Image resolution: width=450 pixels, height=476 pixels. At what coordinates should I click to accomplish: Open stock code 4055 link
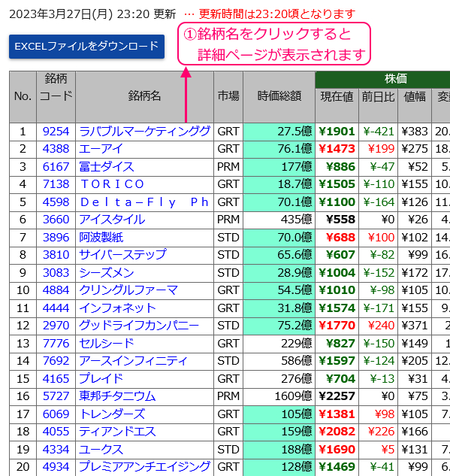pyautogui.click(x=56, y=431)
